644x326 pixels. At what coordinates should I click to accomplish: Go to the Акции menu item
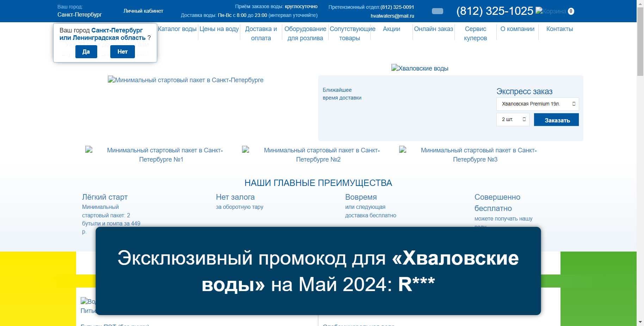point(391,29)
